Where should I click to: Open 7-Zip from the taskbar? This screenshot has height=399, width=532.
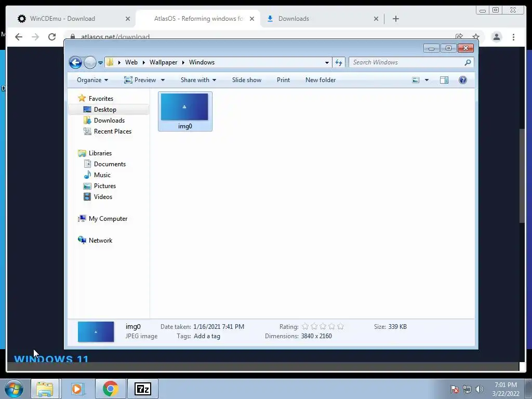coord(143,389)
